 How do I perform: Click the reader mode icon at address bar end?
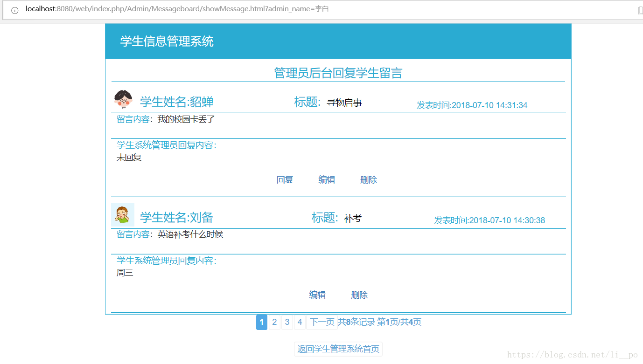[x=640, y=10]
